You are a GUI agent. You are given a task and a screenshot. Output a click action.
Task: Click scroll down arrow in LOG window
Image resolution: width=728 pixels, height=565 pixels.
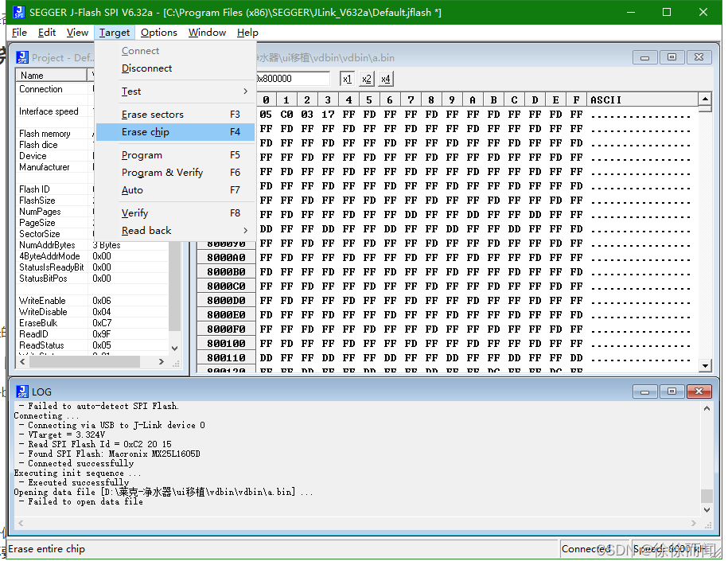tap(707, 510)
